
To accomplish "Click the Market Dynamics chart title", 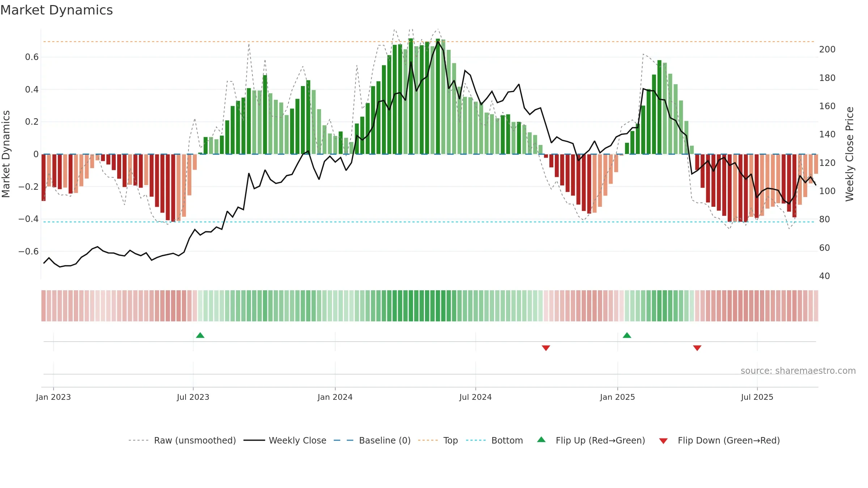I will click(56, 10).
